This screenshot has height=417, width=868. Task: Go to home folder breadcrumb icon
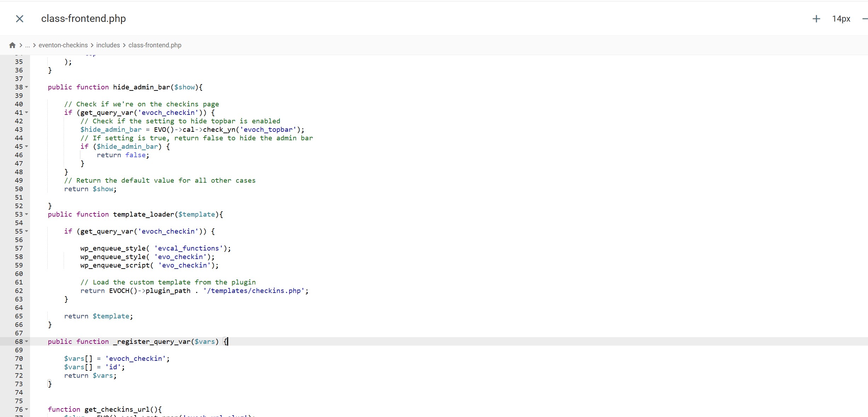click(12, 45)
